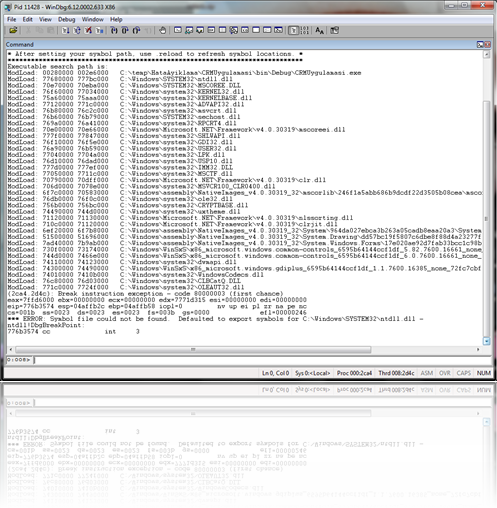Click the OLEAUT32.dll ModLoad line
The image size is (497, 508).
pyautogui.click(x=126, y=287)
